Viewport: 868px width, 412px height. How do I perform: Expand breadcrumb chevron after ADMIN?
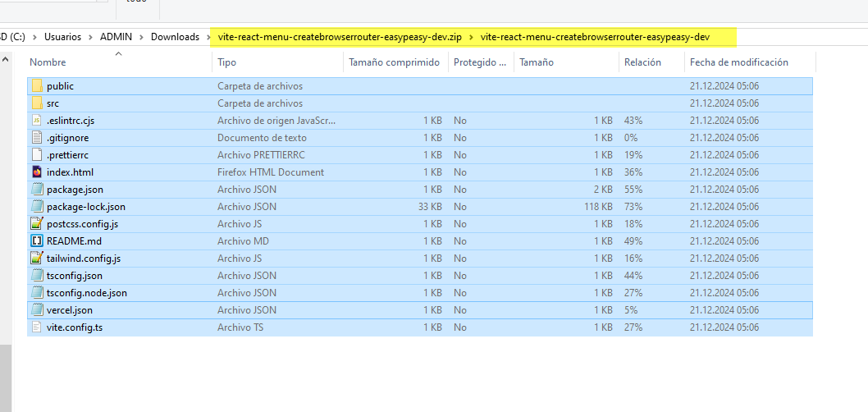(142, 37)
